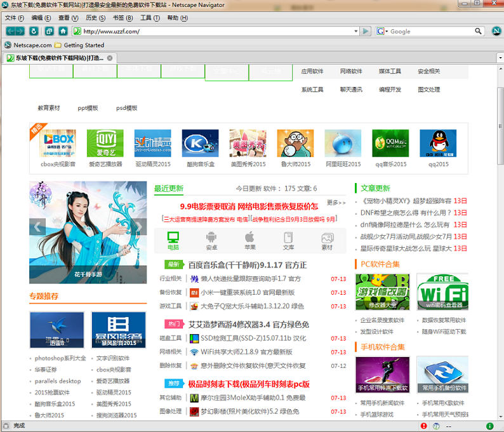Click the Go arrow next to the address bar
This screenshot has height=432, width=504.
click(366, 31)
